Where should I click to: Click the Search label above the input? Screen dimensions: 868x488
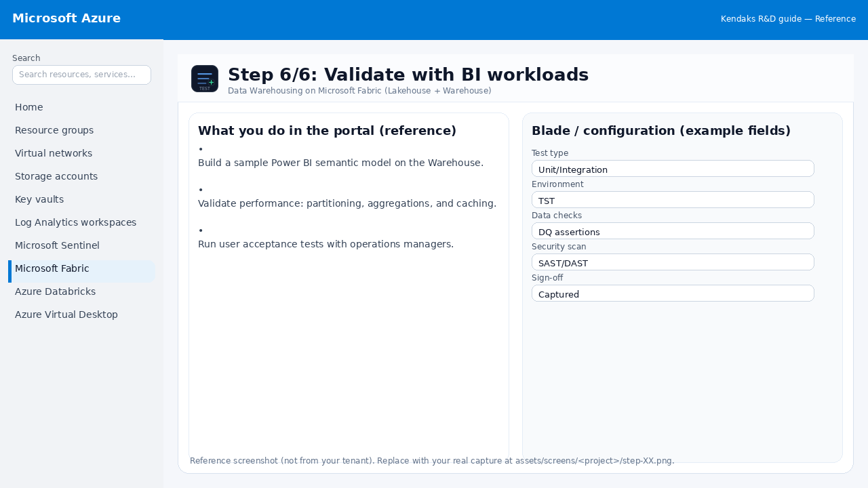click(26, 58)
